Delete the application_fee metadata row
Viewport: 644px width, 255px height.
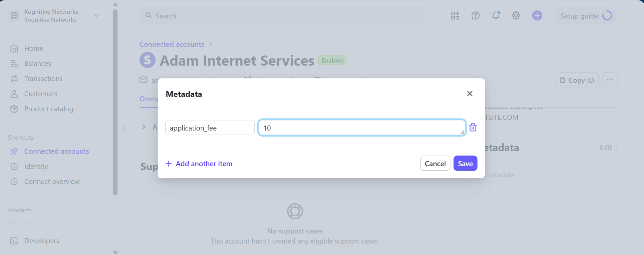point(473,128)
